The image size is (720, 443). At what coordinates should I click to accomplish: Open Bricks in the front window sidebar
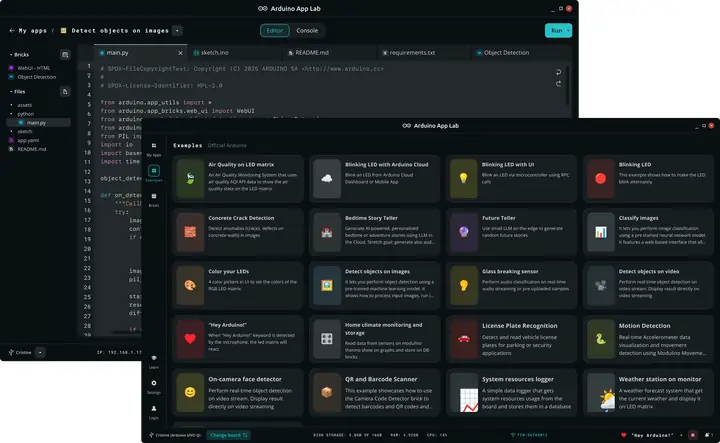pyautogui.click(x=154, y=199)
